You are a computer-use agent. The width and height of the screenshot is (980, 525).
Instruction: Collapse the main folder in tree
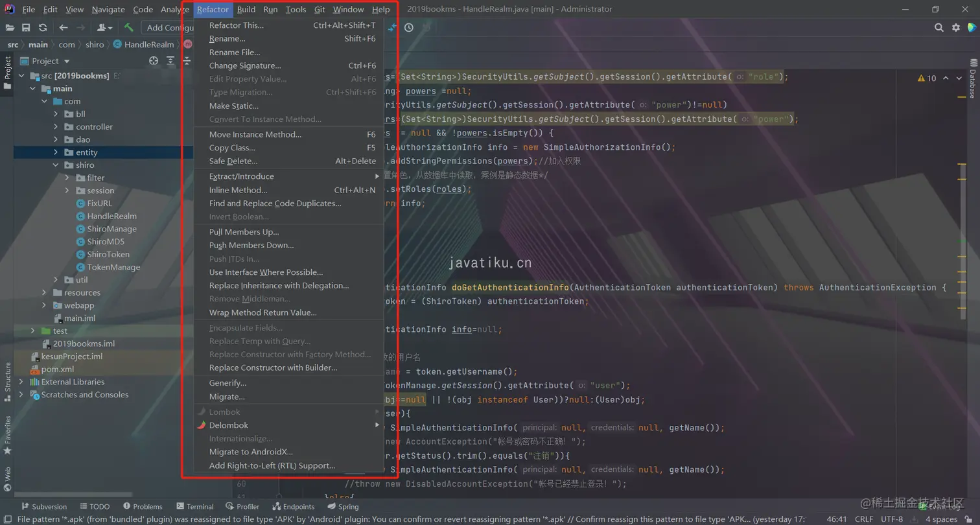(x=33, y=89)
